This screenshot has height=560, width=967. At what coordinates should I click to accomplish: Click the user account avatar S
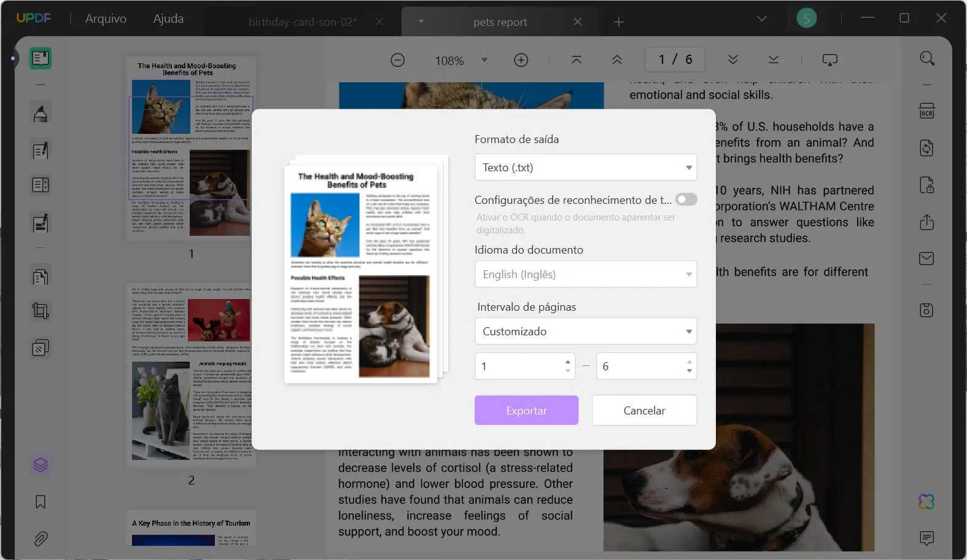pyautogui.click(x=807, y=18)
